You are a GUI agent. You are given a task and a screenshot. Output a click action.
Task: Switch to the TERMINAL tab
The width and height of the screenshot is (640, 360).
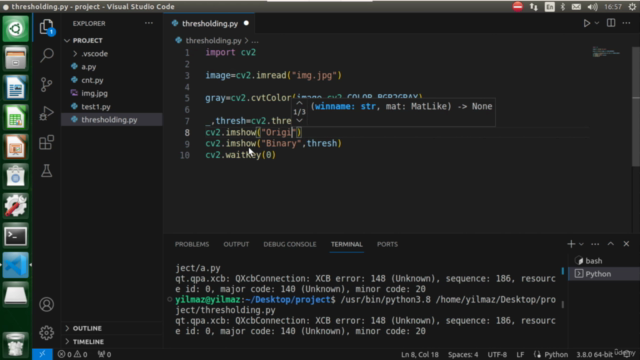(x=347, y=244)
